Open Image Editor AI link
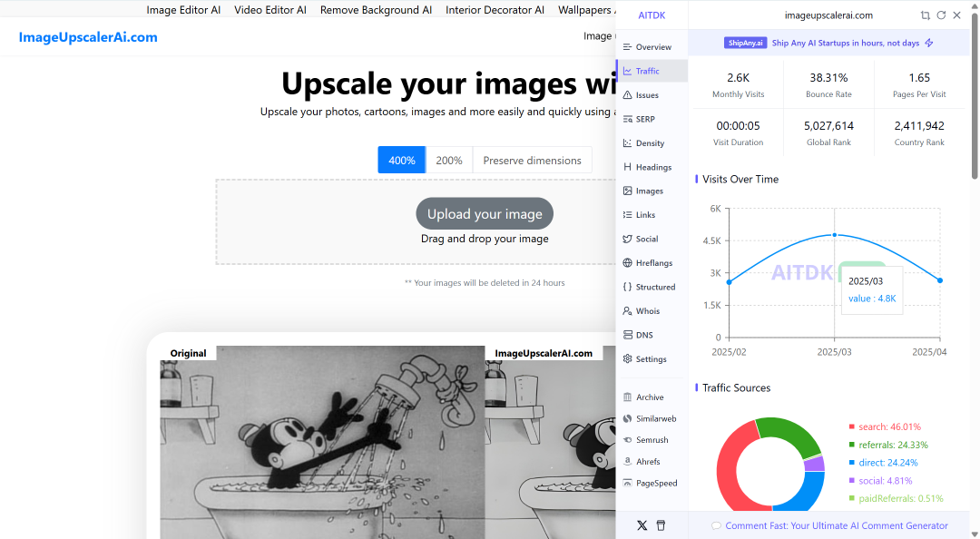The width and height of the screenshot is (980, 539). point(183,10)
